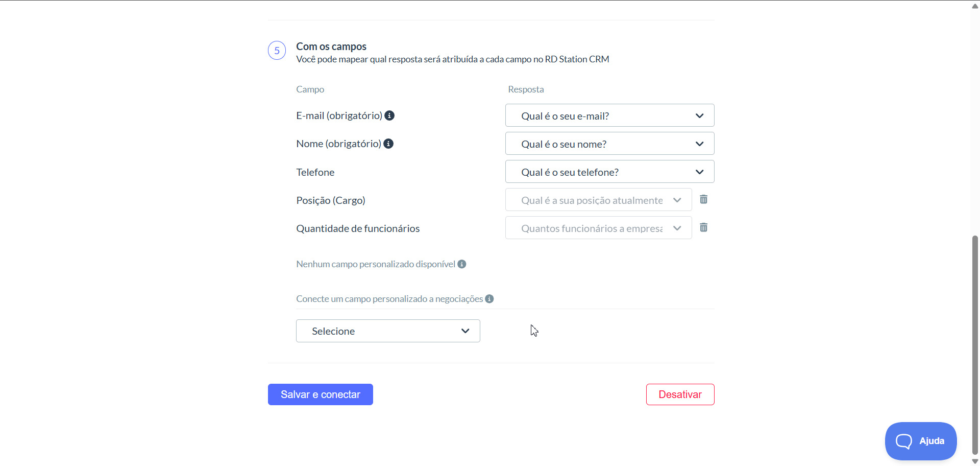Click the step 5 circle icon
Screen dimensions: 980x466
pos(277,51)
